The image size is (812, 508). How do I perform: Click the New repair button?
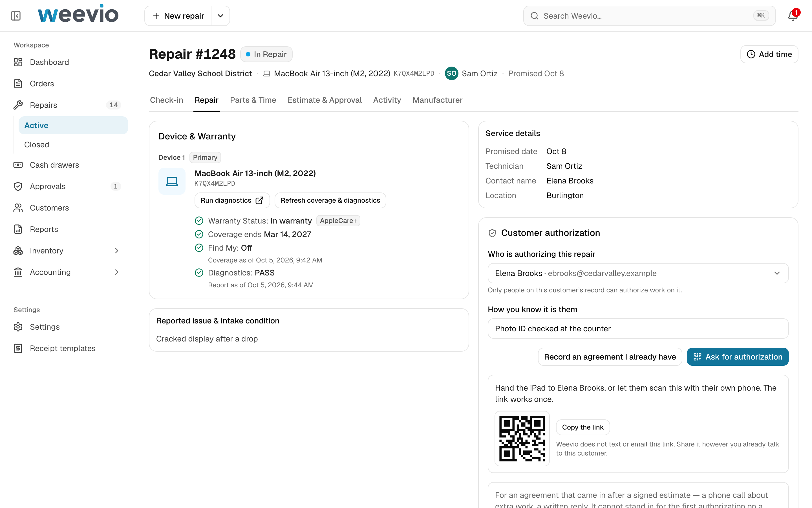(x=178, y=16)
